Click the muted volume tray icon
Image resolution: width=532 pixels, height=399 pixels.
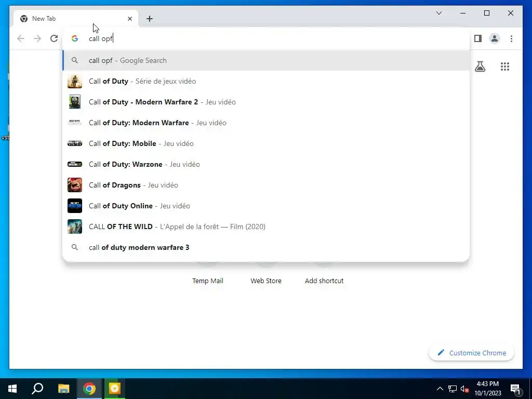pos(464,389)
